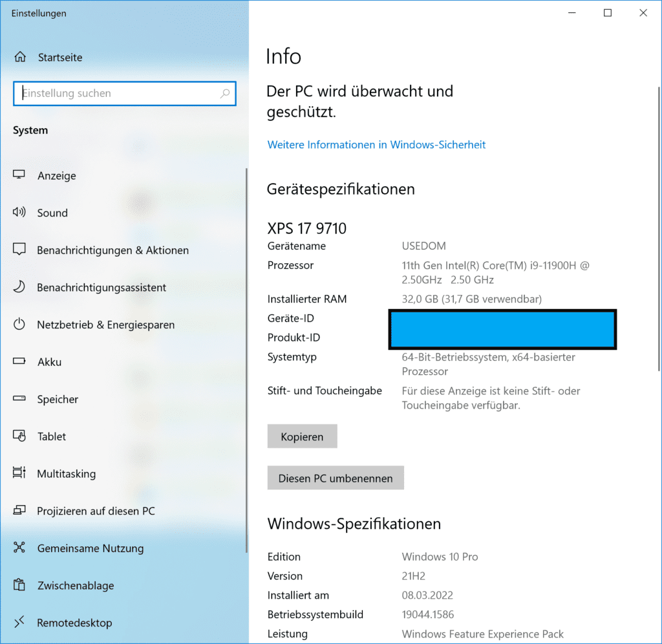Click the Remotedesktop icon
662x644 pixels.
[x=19, y=621]
